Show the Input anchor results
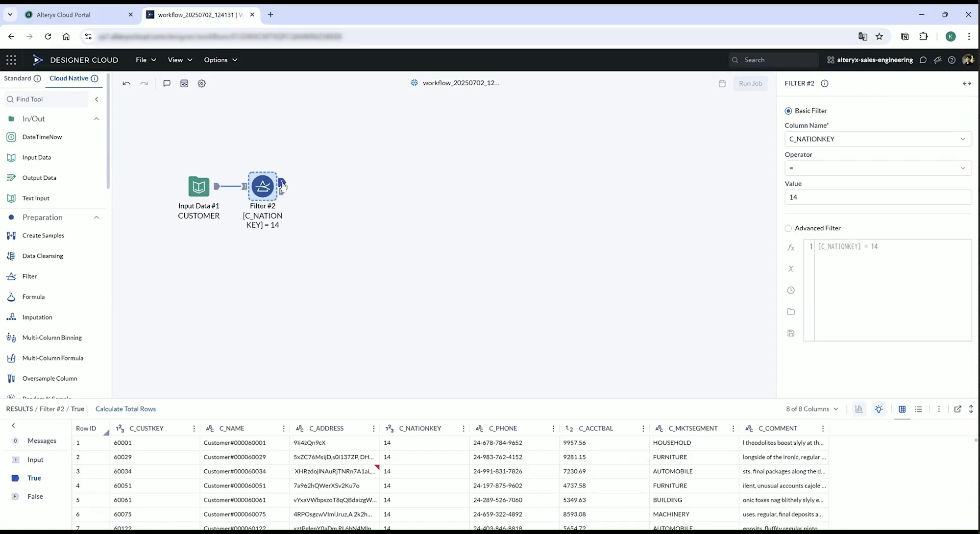Viewport: 980px width, 534px height. click(35, 460)
